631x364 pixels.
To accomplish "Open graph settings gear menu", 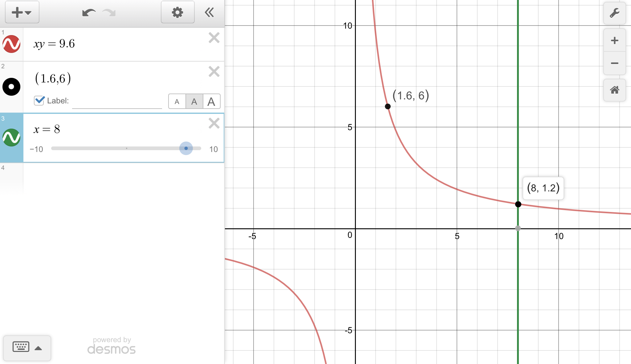I will click(x=177, y=12).
